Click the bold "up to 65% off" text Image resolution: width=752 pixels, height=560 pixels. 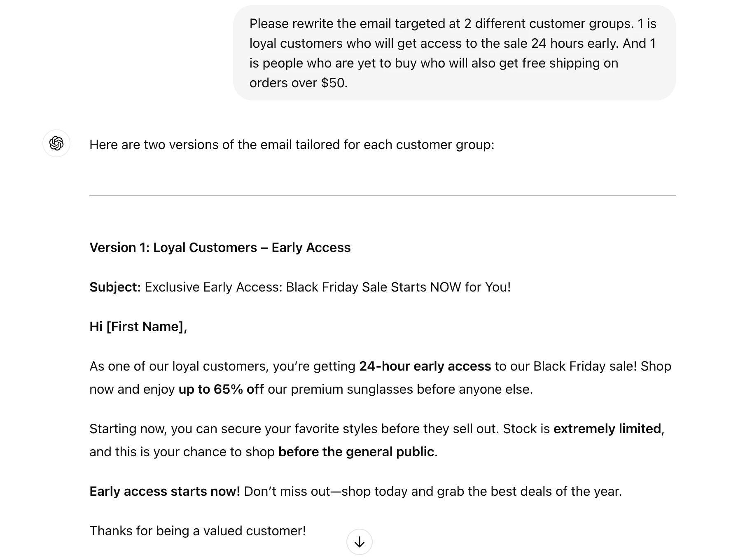(221, 389)
